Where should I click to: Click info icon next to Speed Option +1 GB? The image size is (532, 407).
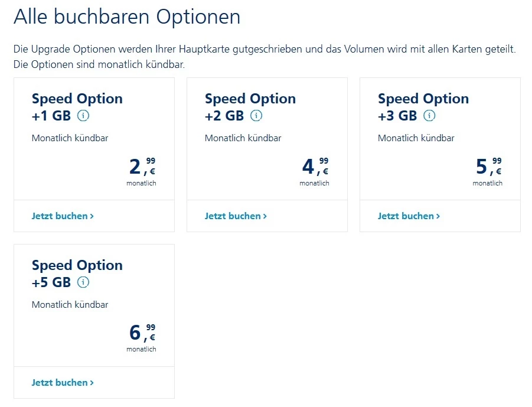83,116
